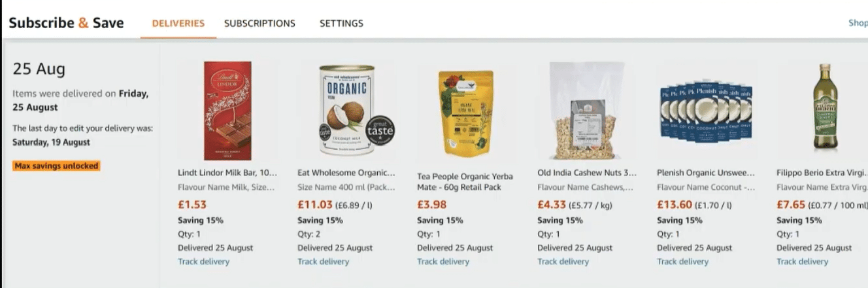Open the Lindt Lindor Milk Bar title
Screen dimensions: 868x288
(x=227, y=173)
